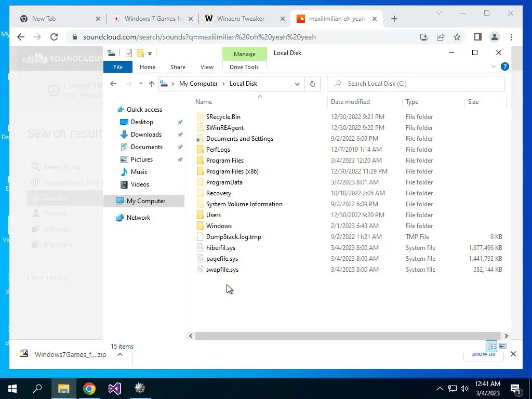Open the taskbar volume control
The width and height of the screenshot is (532, 399).
coord(465,389)
